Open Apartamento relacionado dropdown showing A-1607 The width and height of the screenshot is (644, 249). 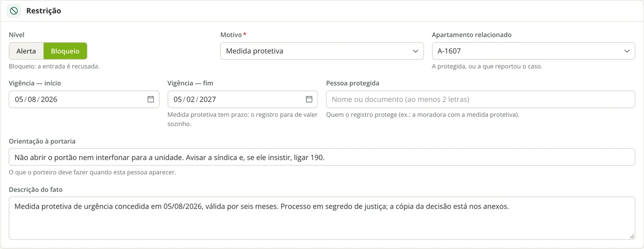click(534, 51)
